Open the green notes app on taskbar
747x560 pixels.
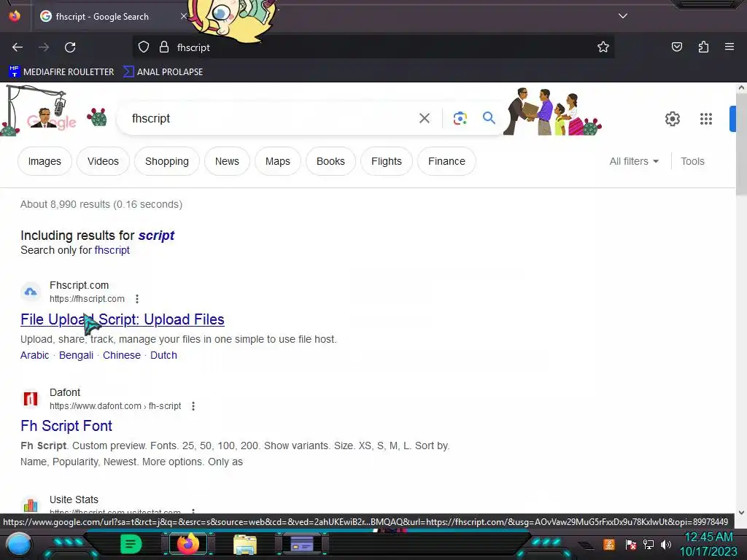pos(131,544)
